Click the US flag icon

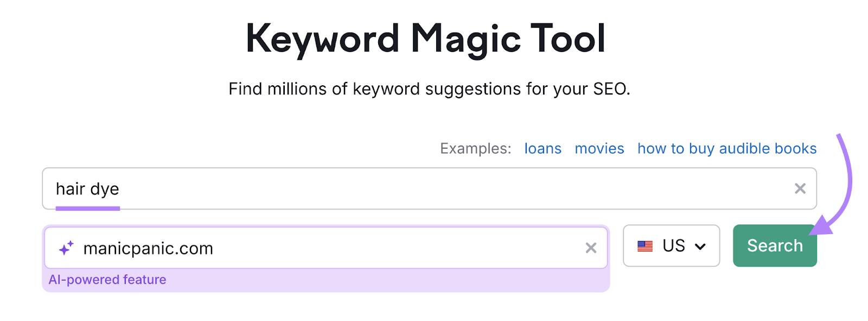coord(645,246)
